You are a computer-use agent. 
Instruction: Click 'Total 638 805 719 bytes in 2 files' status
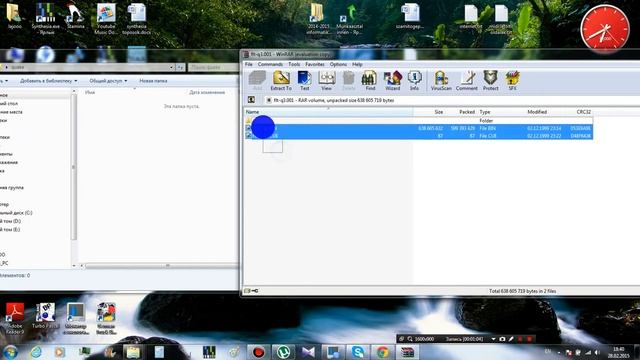[522, 291]
